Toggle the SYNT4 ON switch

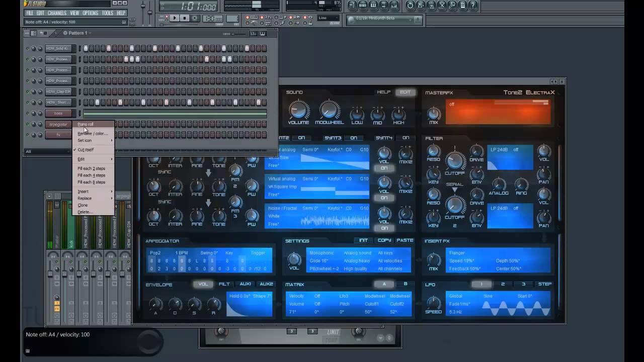tap(406, 138)
